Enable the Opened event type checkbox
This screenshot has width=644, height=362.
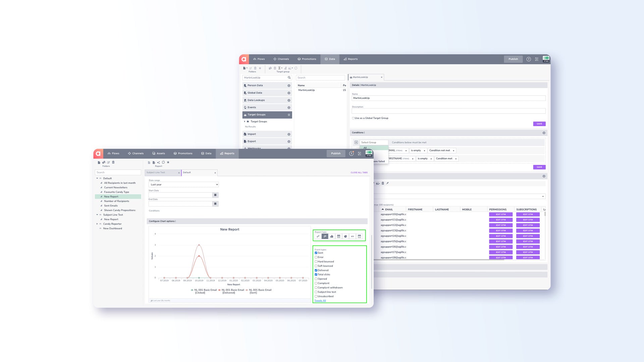[316, 279]
